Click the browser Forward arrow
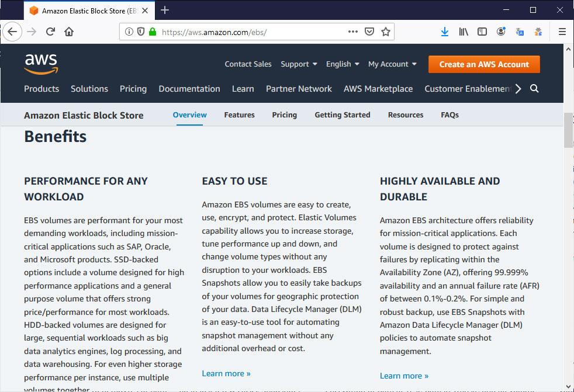Viewport: 574px width, 392px height. 32,32
